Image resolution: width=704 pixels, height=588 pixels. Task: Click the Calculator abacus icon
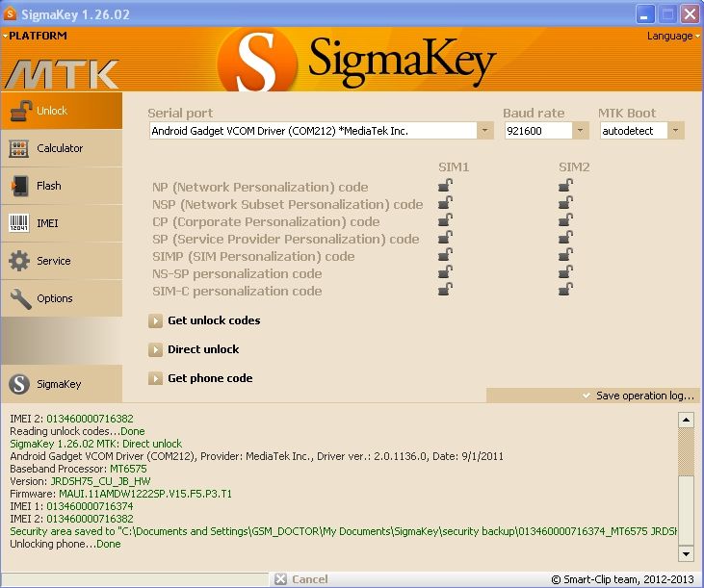(19, 148)
